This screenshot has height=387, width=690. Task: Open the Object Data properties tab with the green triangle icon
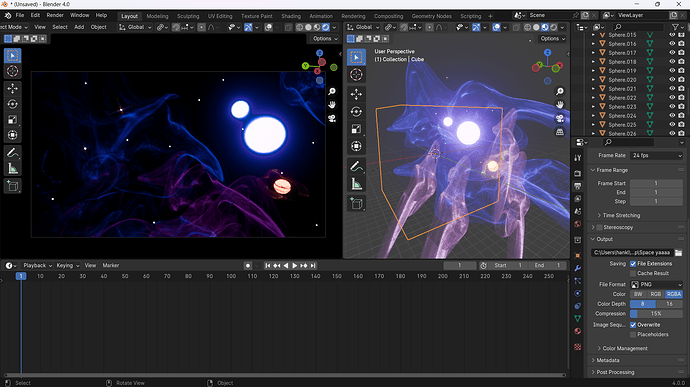coord(578,318)
